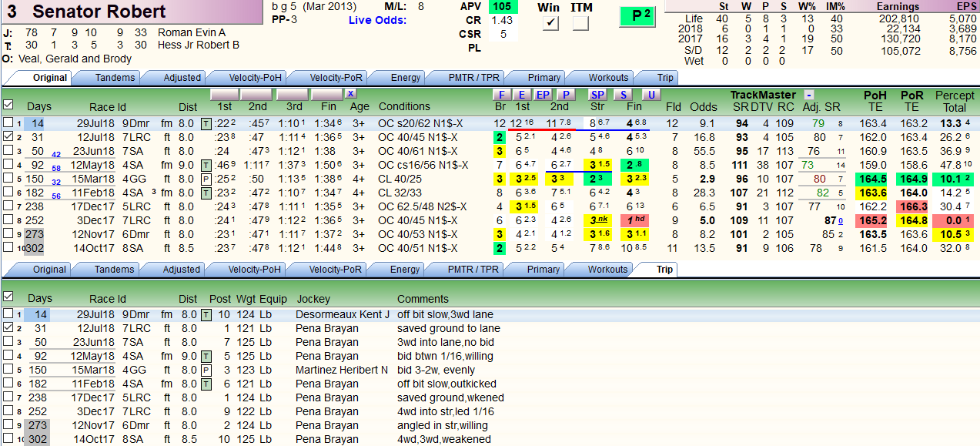The height and width of the screenshot is (446, 980).
Task: Click the U filter button
Action: tap(651, 95)
